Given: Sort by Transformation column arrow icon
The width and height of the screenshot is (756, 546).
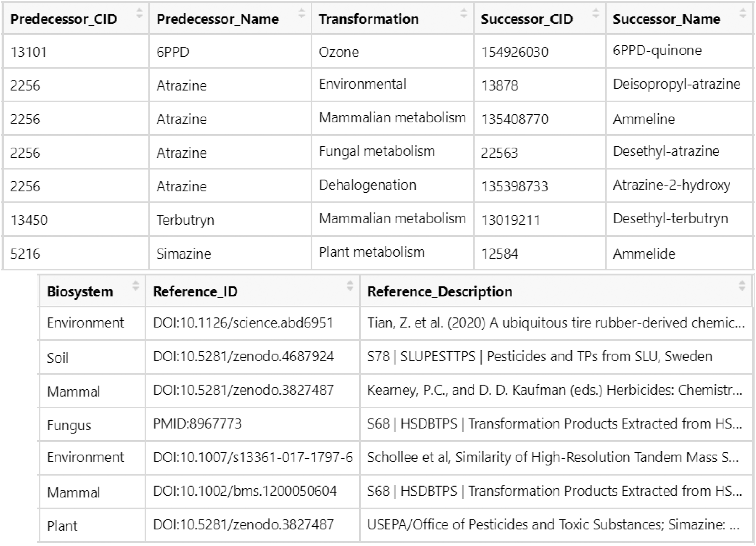Looking at the screenshot, I should (463, 14).
